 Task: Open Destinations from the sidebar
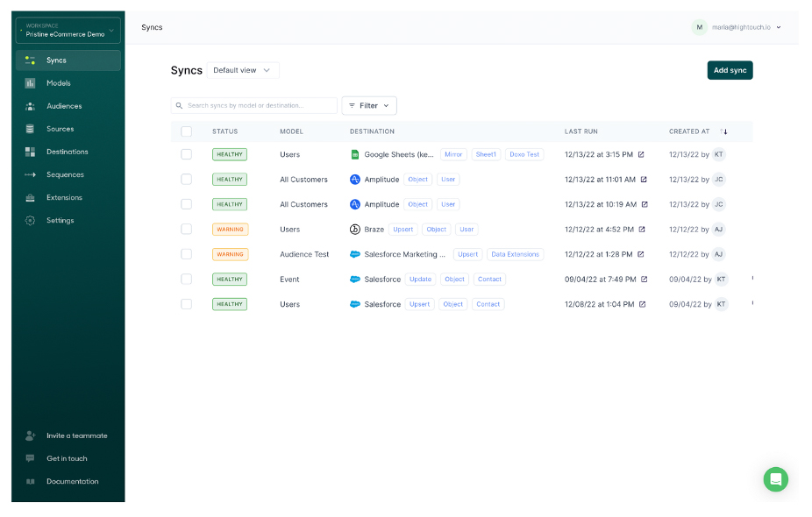coord(68,152)
